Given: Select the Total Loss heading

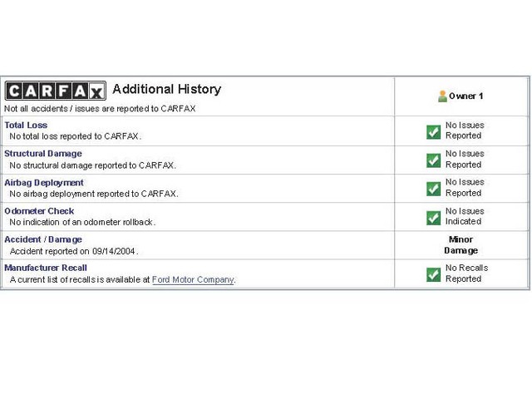Looking at the screenshot, I should [26, 126].
